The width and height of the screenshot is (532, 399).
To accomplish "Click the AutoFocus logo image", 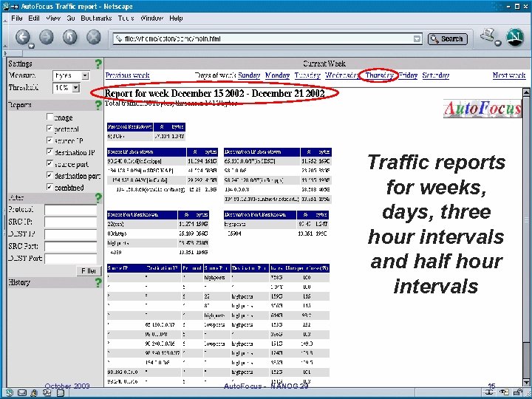I will 482,109.
